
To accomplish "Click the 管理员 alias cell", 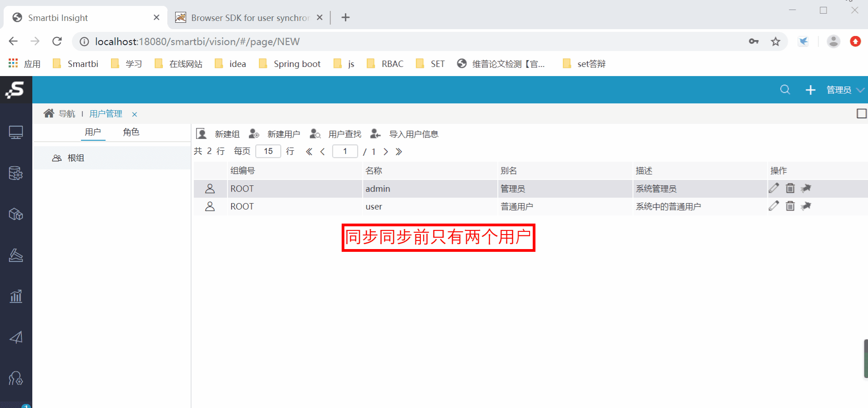I will click(565, 189).
